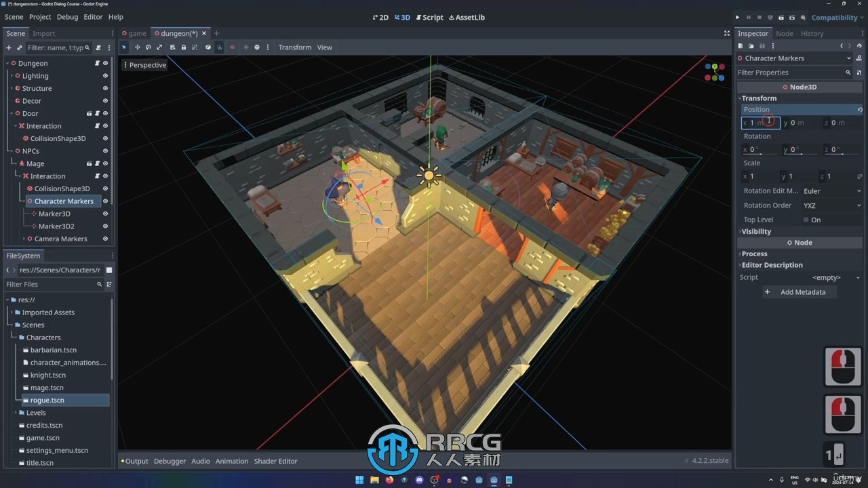Open viewport axis orientation gizmo
Screen dimensions: 868x488
click(x=714, y=72)
